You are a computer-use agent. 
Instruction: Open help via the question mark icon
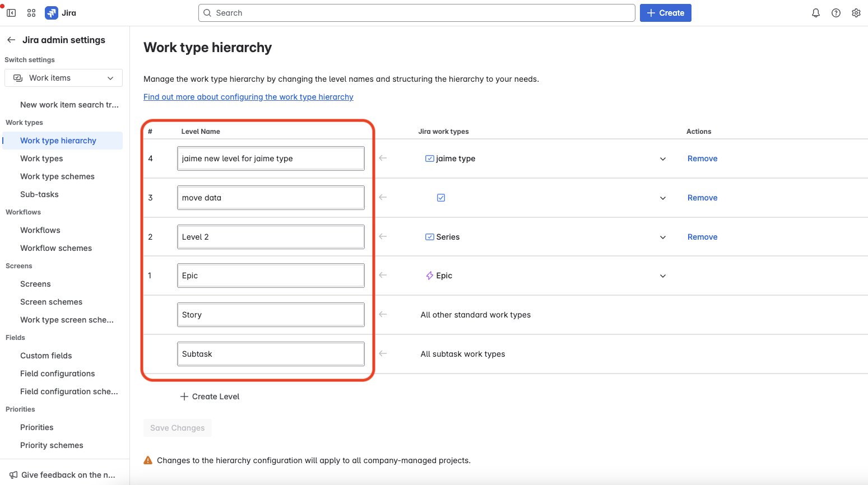tap(836, 12)
